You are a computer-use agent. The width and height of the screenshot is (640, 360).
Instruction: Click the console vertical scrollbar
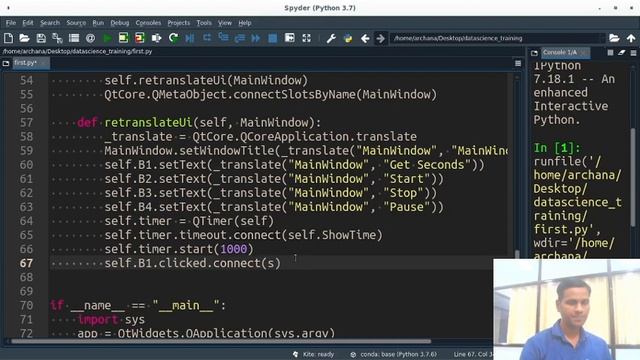point(633,178)
